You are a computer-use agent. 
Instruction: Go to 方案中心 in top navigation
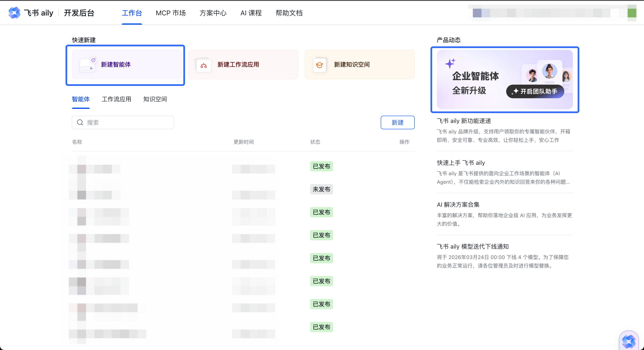[213, 13]
